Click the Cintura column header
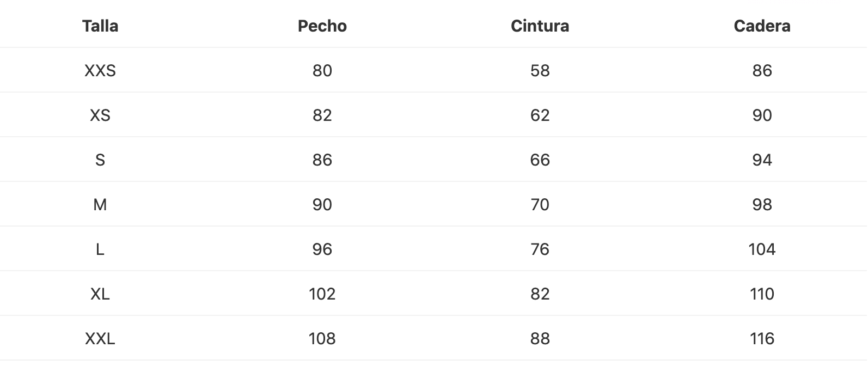This screenshot has height=378, width=868. tap(540, 26)
